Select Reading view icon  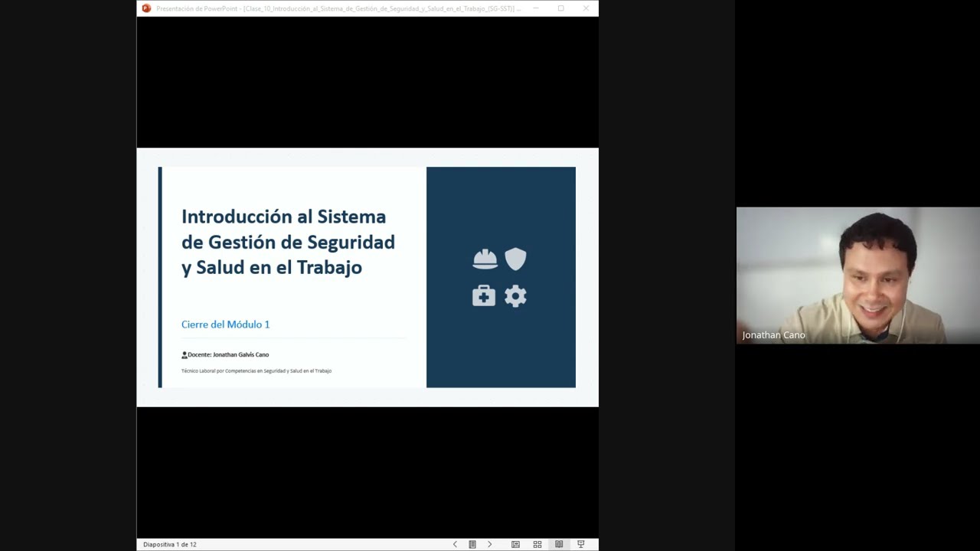point(559,544)
